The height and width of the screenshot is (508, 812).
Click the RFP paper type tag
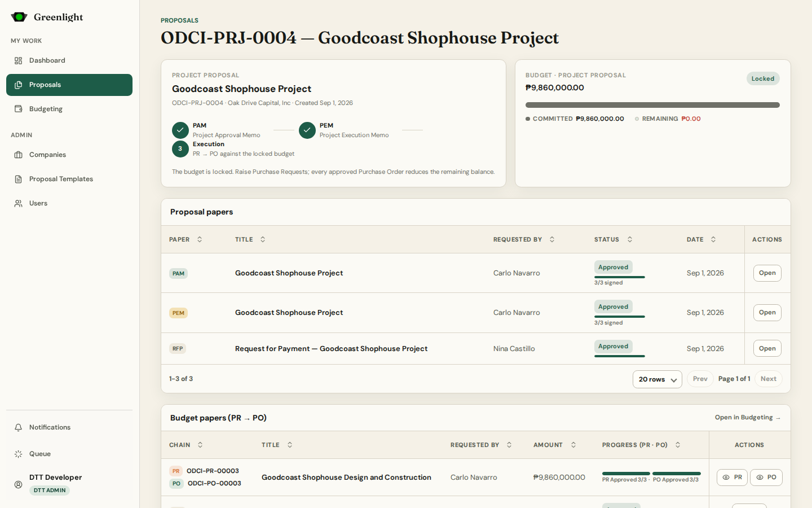click(x=178, y=349)
